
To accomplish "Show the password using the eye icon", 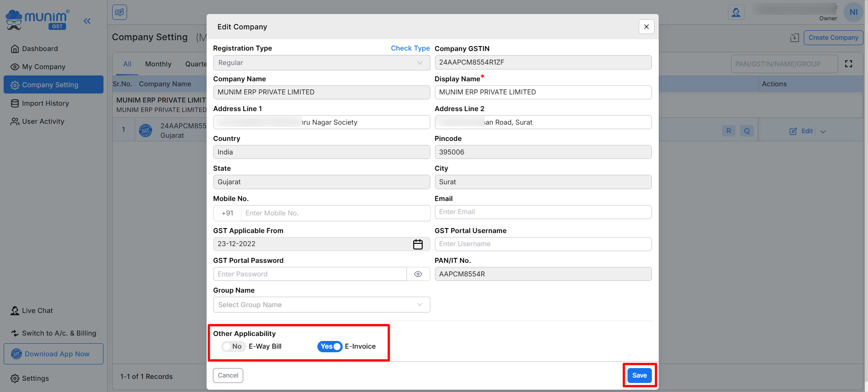I will pyautogui.click(x=418, y=274).
